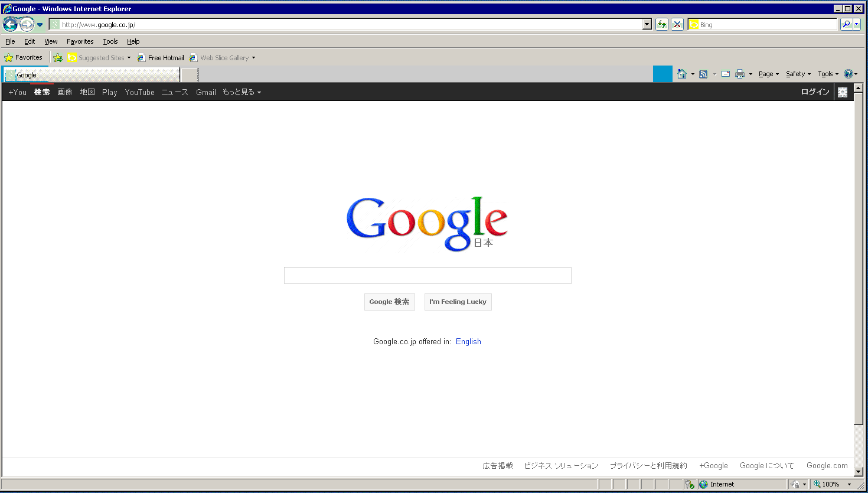Click the Read Mail envelope icon
The height and width of the screenshot is (493, 868).
coord(725,74)
